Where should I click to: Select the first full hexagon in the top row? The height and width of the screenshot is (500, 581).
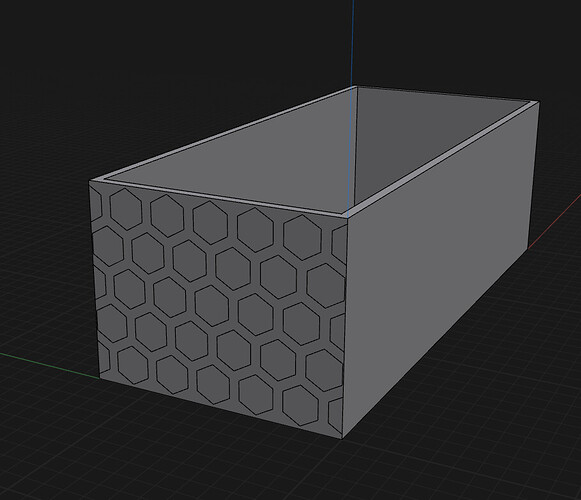click(126, 209)
